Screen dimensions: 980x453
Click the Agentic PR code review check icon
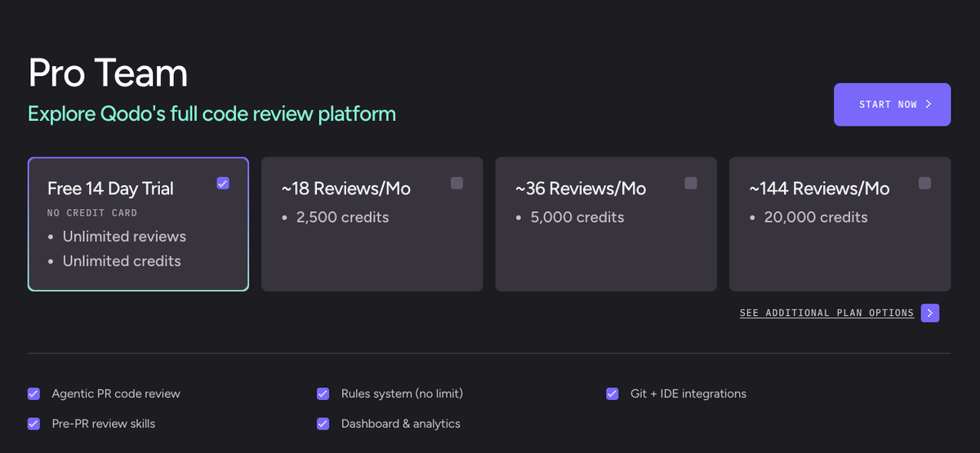tap(33, 393)
